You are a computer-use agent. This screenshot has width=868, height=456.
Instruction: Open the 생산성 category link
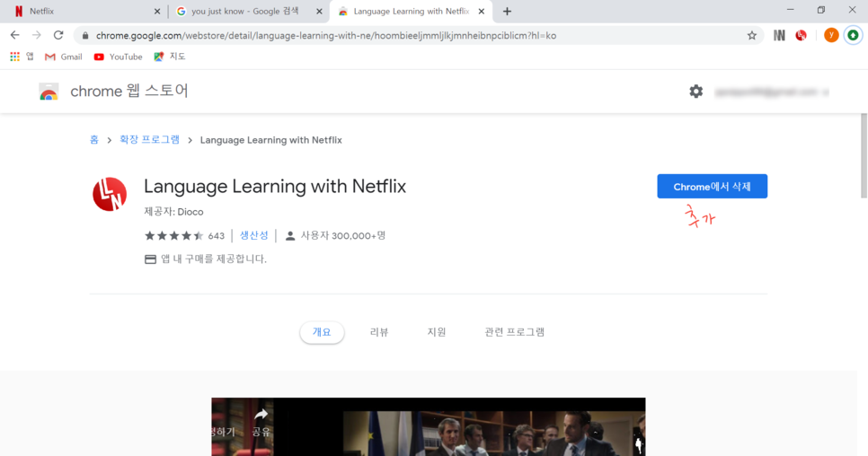coord(253,235)
